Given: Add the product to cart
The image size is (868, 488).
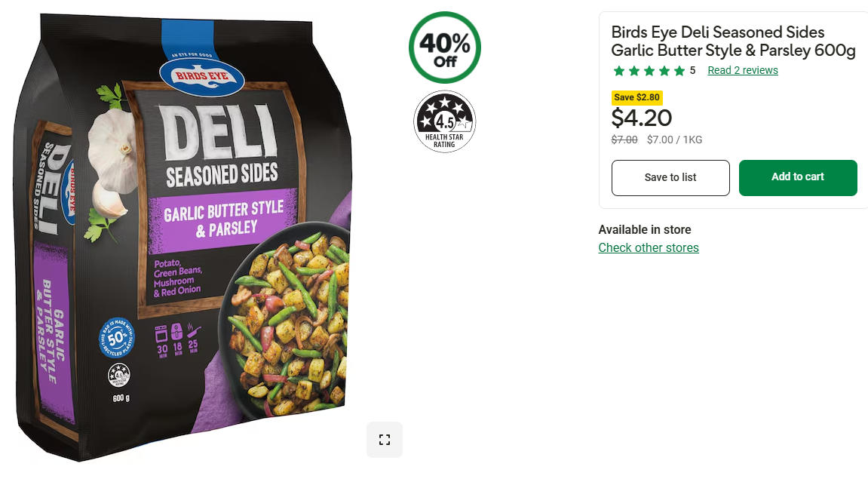Looking at the screenshot, I should [798, 177].
